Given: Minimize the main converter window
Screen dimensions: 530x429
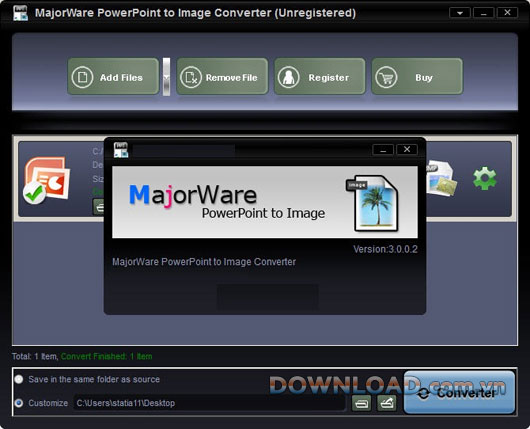Looking at the screenshot, I should click(x=484, y=13).
